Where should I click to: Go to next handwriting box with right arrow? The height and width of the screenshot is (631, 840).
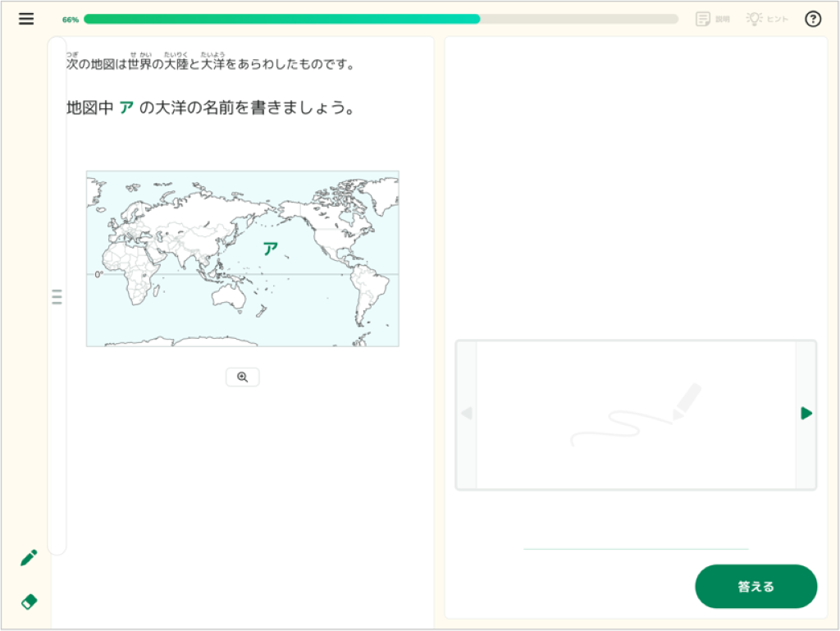click(x=806, y=414)
